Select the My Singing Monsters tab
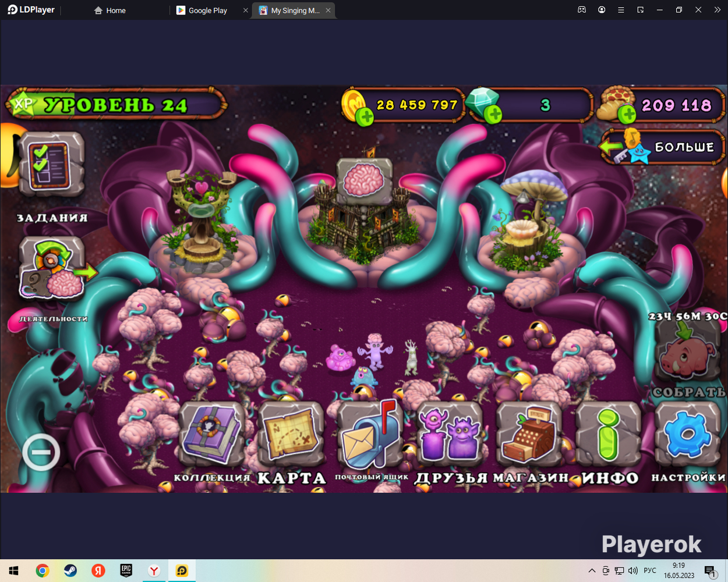Image resolution: width=728 pixels, height=582 pixels. coord(289,10)
